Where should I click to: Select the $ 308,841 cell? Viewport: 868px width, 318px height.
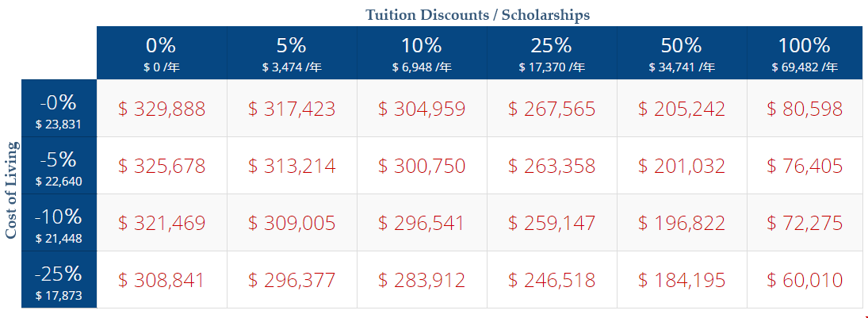[162, 280]
